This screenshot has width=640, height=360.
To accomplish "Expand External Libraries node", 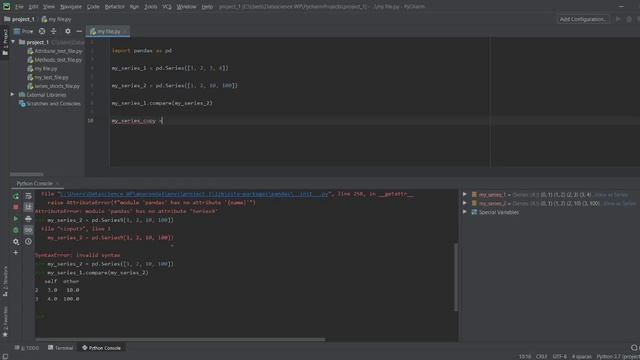I will [x=13, y=95].
